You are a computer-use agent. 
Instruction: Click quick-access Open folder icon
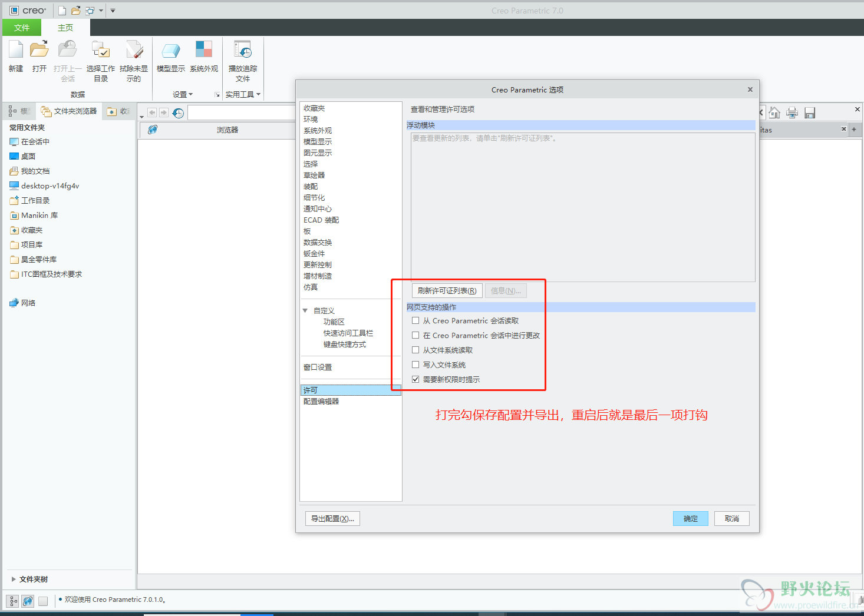76,11
